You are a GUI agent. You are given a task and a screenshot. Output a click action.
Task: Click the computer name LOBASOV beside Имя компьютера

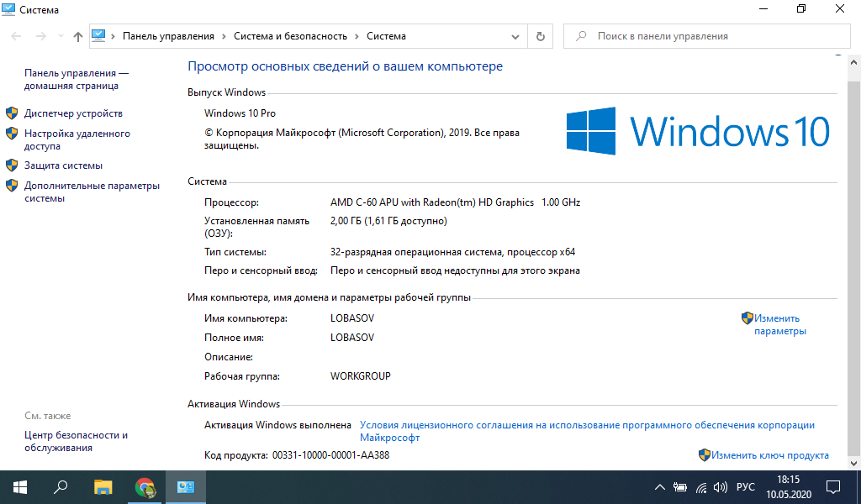352,318
